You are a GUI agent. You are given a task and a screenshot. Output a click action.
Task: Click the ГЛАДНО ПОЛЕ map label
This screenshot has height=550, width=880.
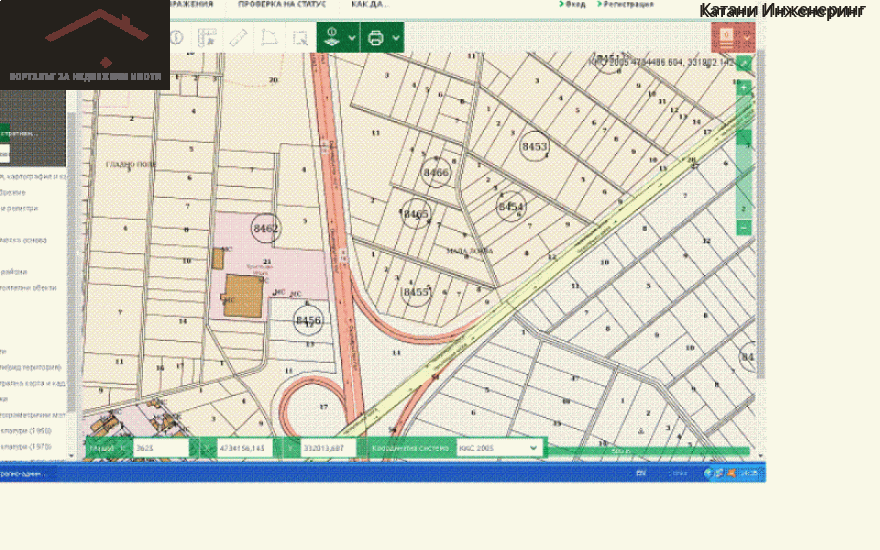click(131, 164)
